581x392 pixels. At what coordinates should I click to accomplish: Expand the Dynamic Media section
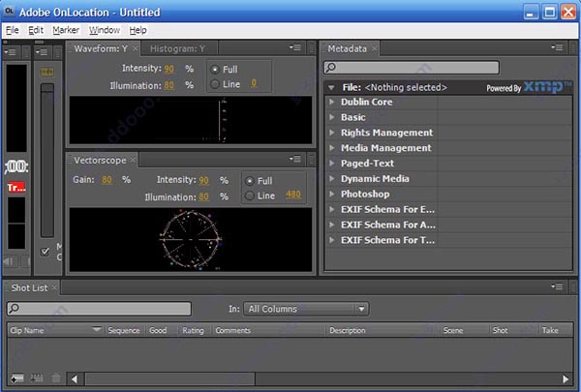[331, 179]
